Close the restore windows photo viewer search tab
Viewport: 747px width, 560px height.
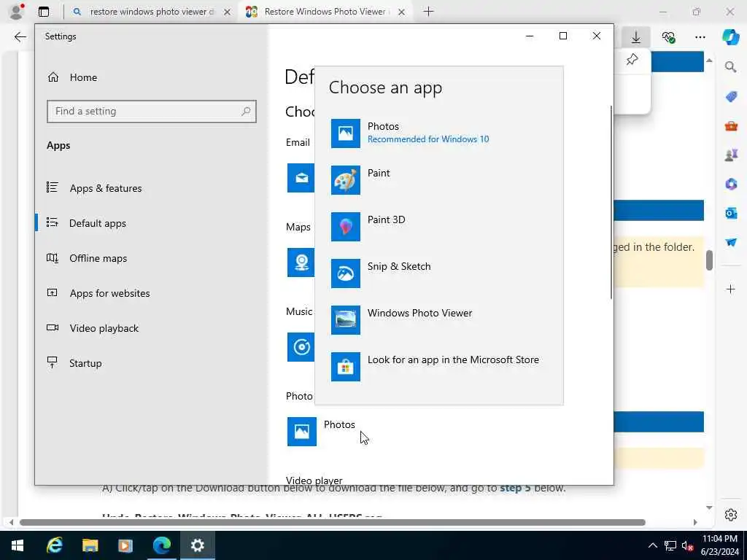pos(228,12)
